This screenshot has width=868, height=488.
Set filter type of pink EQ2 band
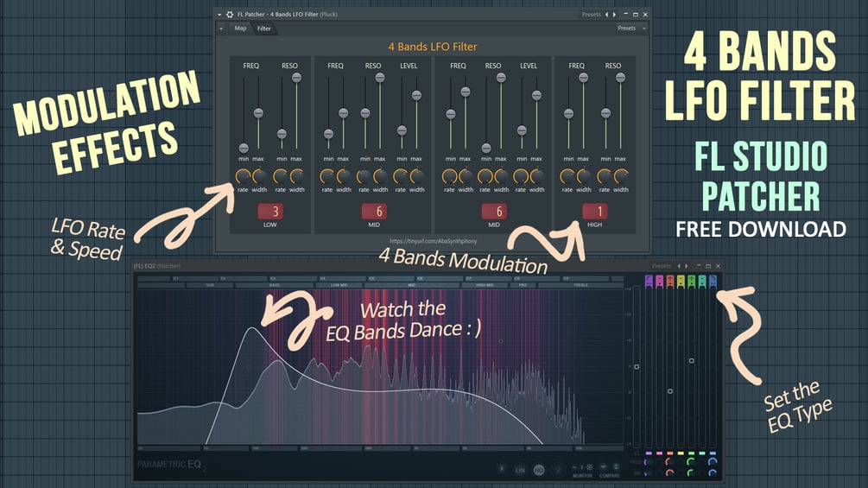(x=659, y=281)
